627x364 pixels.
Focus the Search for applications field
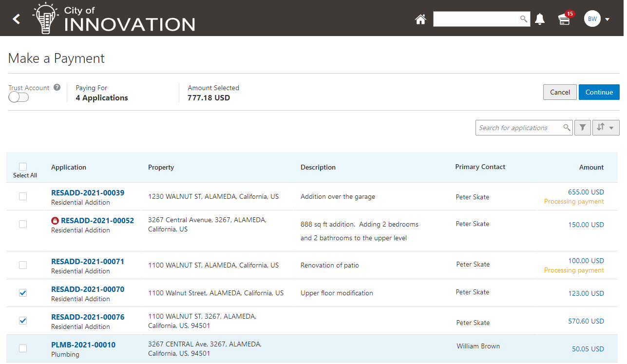[x=518, y=128]
